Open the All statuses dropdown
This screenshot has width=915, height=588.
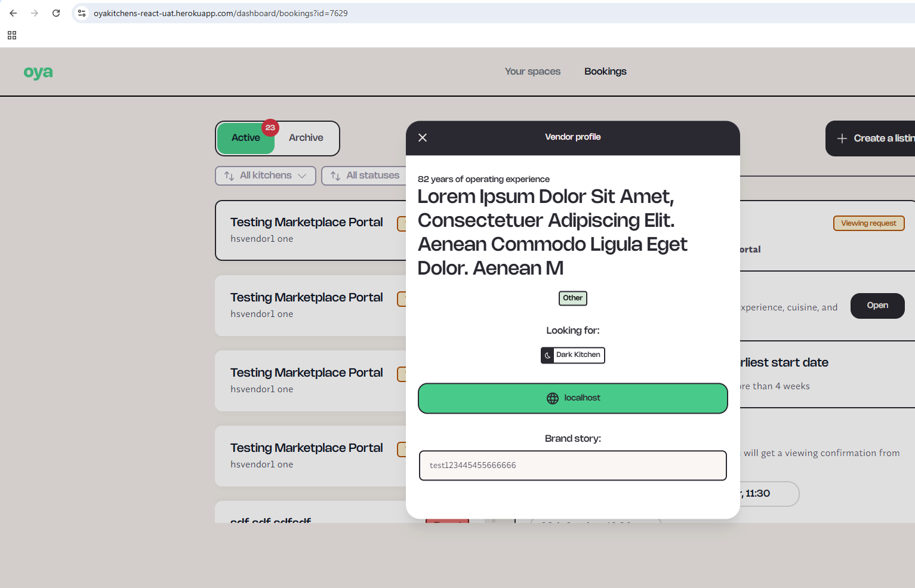[x=372, y=175]
